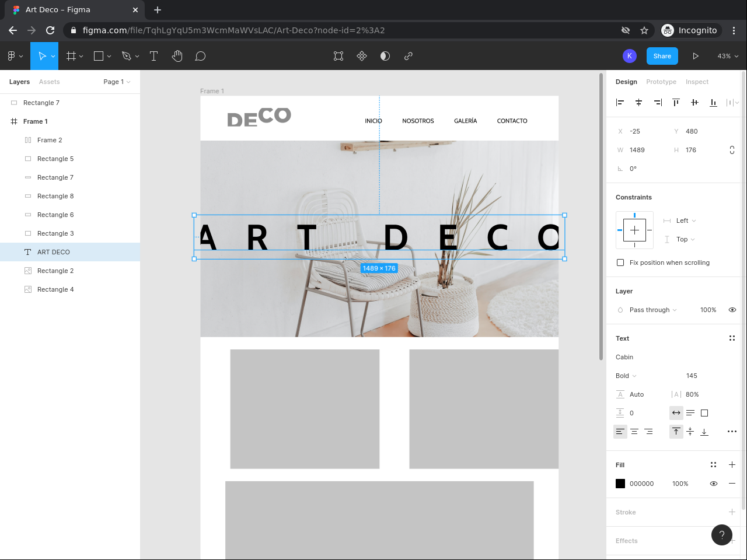Enable Fix position when scrolling
The image size is (747, 560).
coord(620,262)
